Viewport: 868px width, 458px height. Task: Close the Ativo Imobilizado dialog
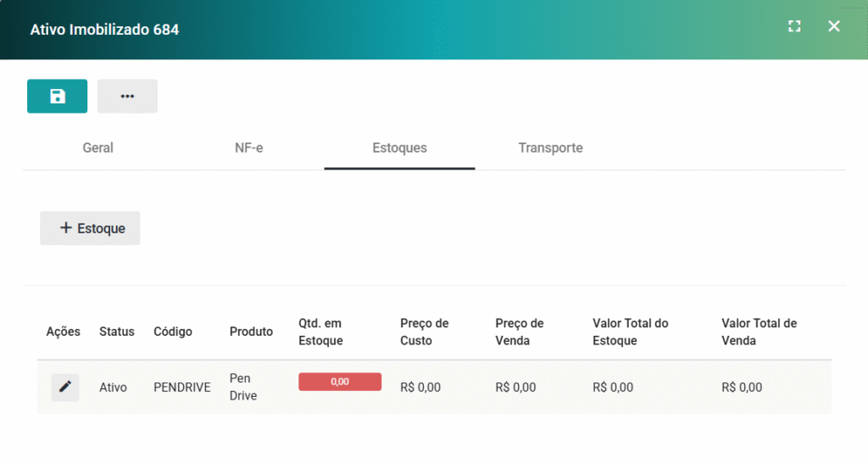pos(834,26)
